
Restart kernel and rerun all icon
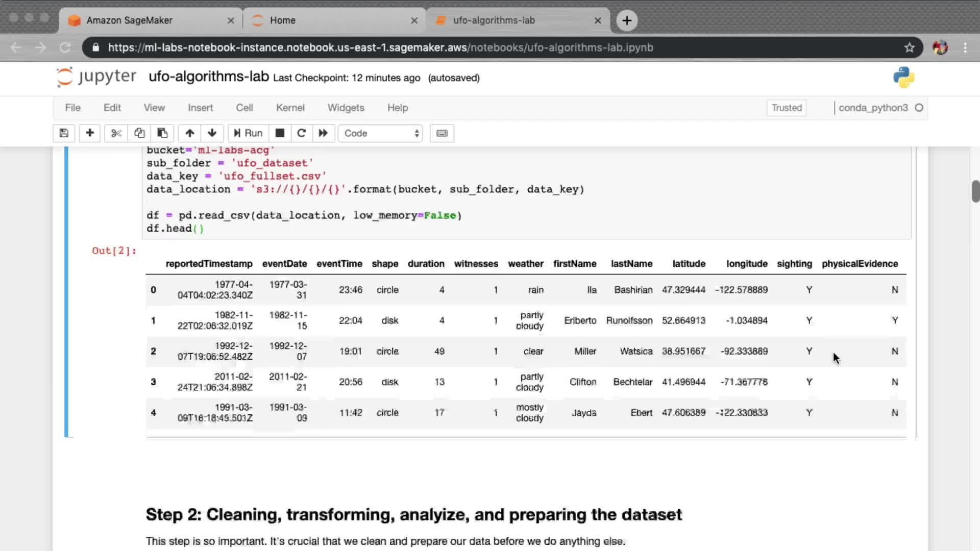(323, 133)
